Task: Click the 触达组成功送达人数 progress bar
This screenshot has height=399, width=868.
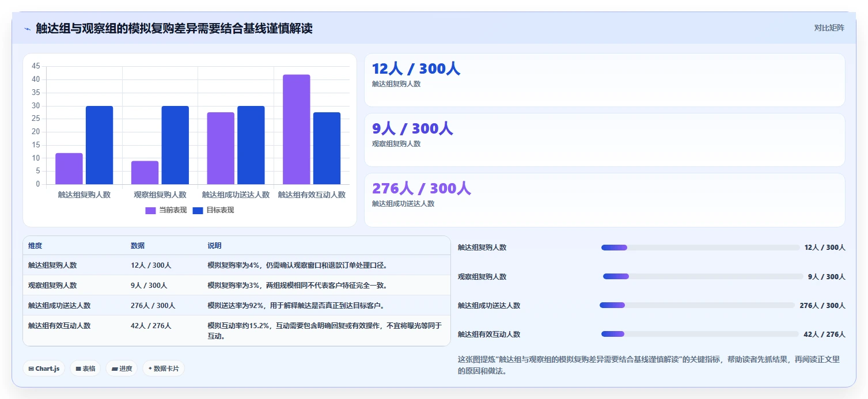Action: 697,305
